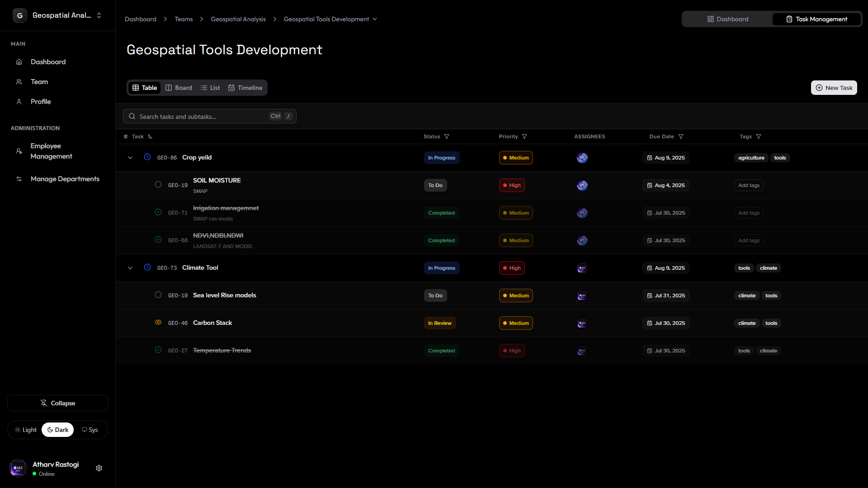This screenshot has width=868, height=488.
Task: Click the calendar icon on Aug 4, 2025
Action: pos(649,185)
